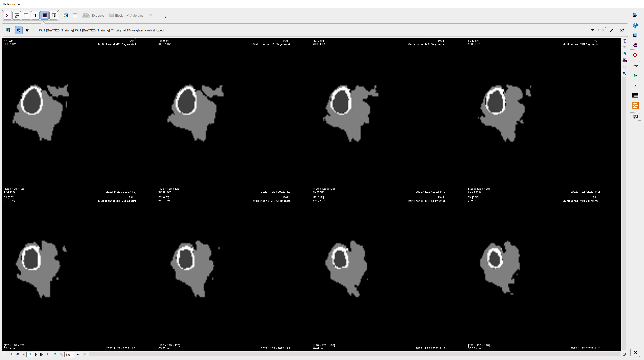The width and height of the screenshot is (644, 360).
Task: Open the AI tab in the console toolbar
Action: coord(53,15)
